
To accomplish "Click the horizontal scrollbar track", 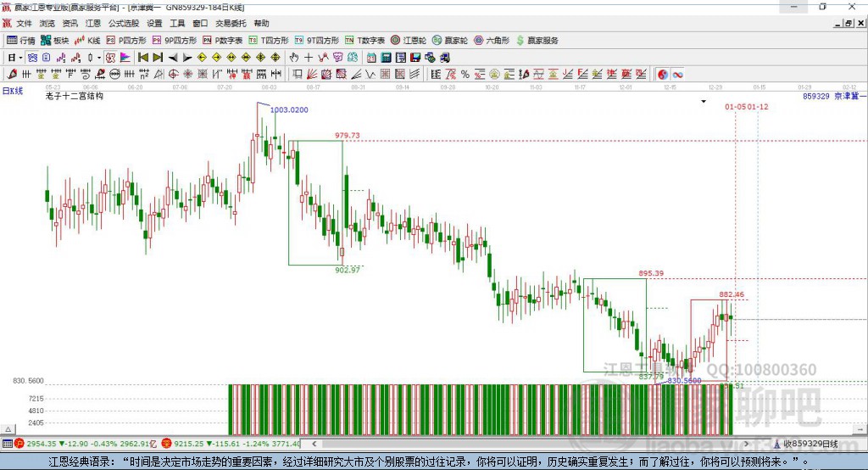I will point(531,444).
